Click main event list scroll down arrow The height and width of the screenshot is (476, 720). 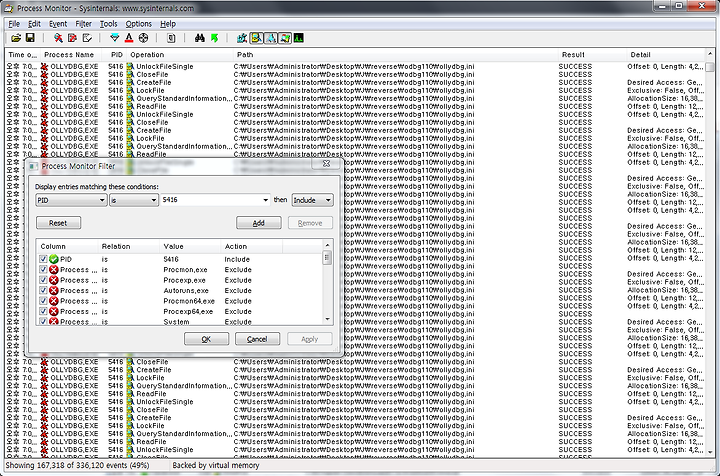[710, 452]
